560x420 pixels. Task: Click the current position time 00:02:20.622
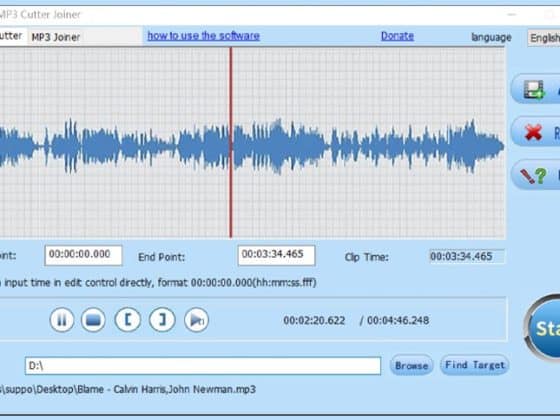[314, 320]
